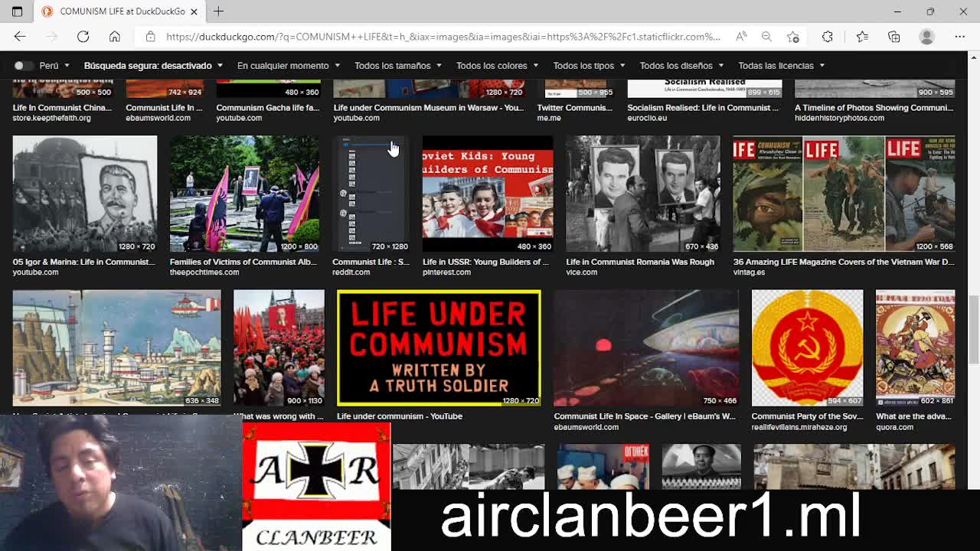This screenshot has height=551, width=980.
Task: Open the user profile menu
Action: [926, 37]
